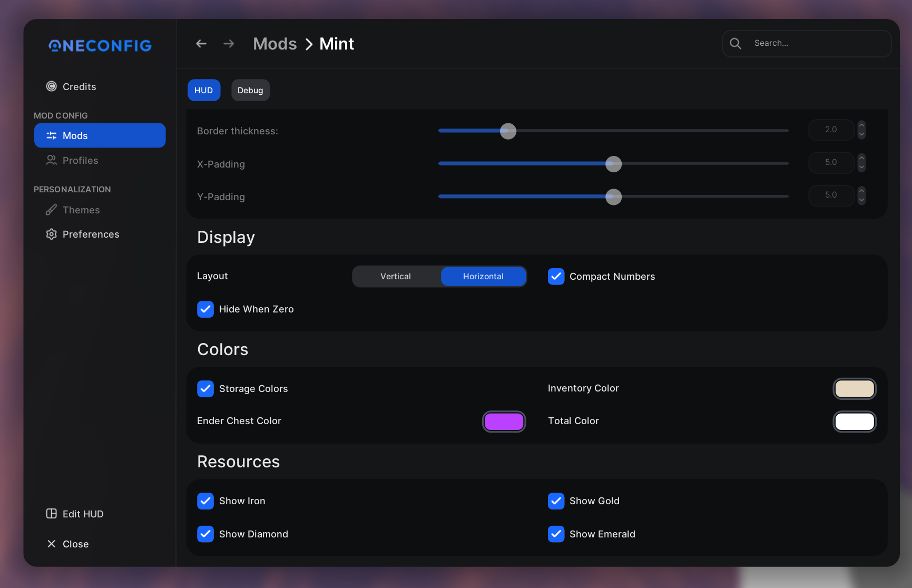Go forward with the right arrow
The height and width of the screenshot is (588, 912).
point(229,44)
